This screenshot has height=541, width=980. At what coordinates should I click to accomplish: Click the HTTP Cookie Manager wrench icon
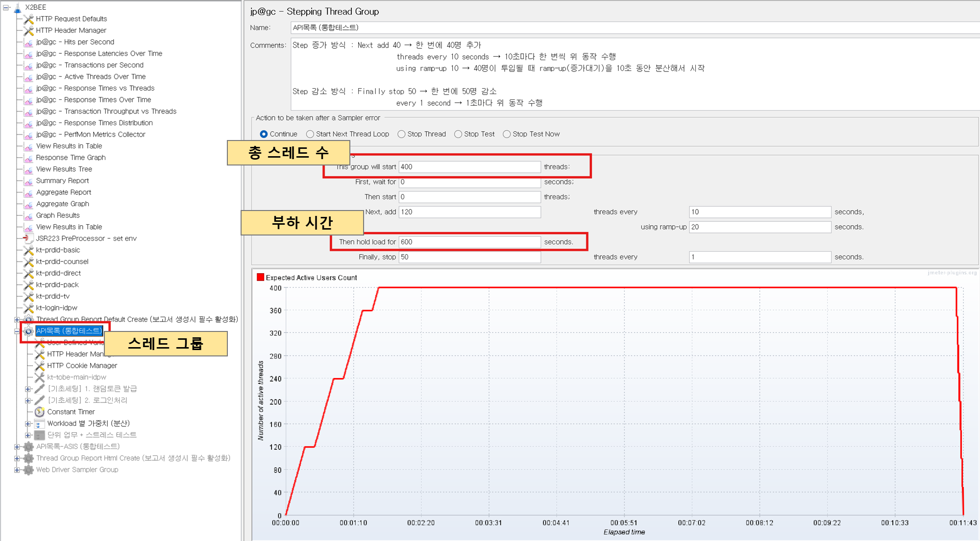[40, 366]
